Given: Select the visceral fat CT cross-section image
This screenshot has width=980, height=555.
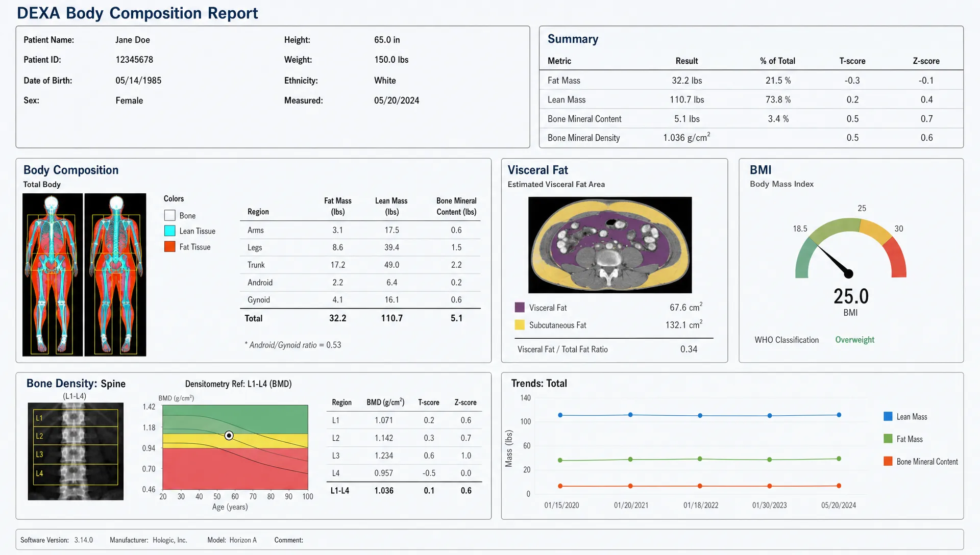Looking at the screenshot, I should 610,245.
